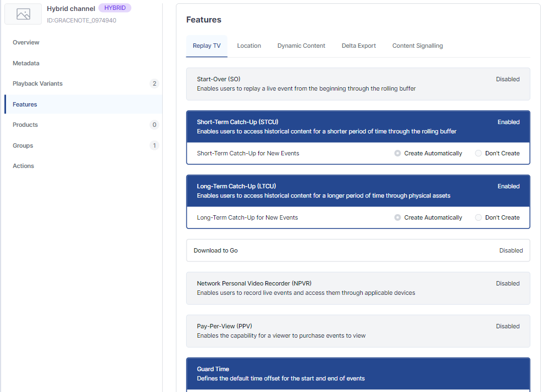Open Actions in the sidebar
This screenshot has width=543, height=392.
tap(23, 166)
